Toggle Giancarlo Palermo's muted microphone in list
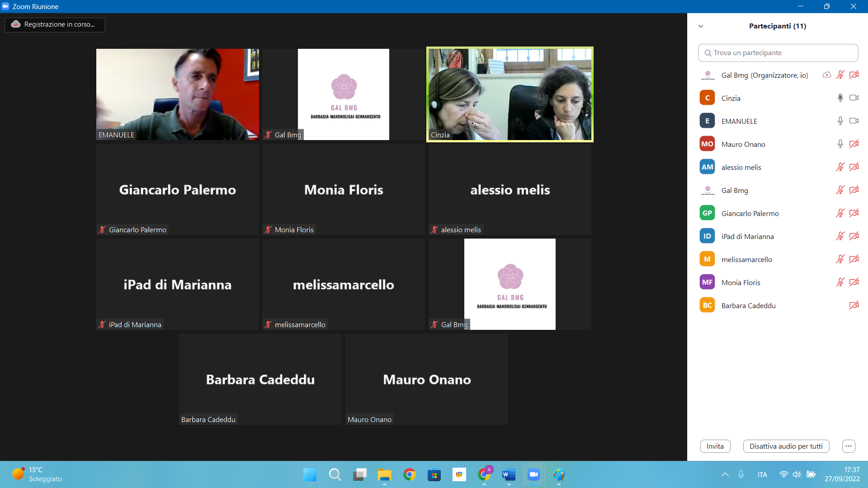This screenshot has width=868, height=488. pyautogui.click(x=840, y=213)
